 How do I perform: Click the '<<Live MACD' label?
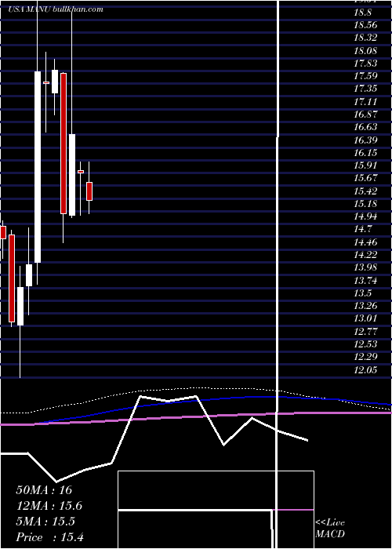(x=330, y=528)
